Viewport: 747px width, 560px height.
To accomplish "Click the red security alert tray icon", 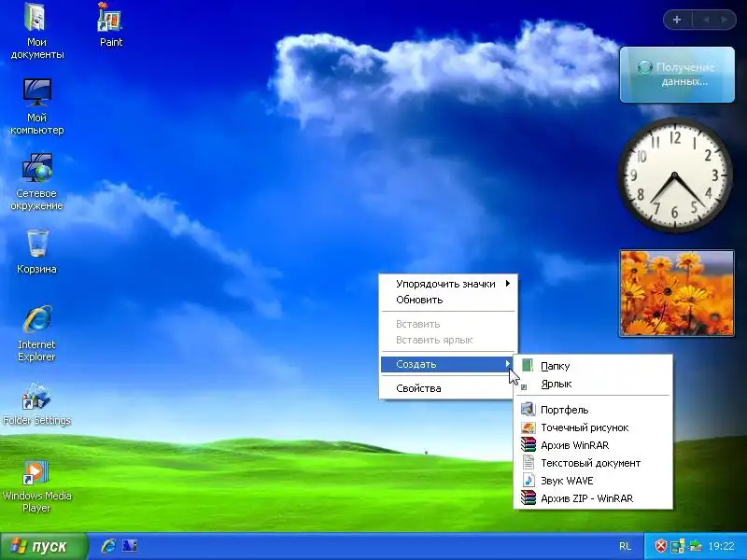I will click(x=660, y=546).
